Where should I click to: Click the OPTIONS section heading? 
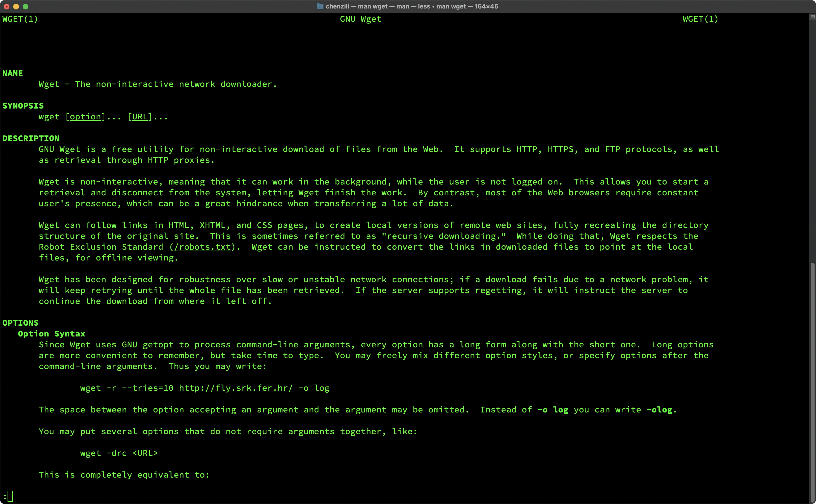pos(20,323)
